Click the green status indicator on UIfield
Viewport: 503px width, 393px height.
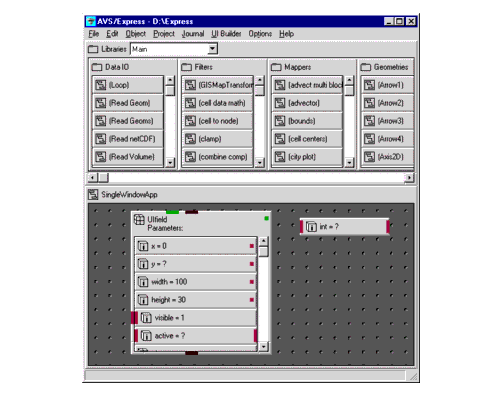(x=266, y=218)
